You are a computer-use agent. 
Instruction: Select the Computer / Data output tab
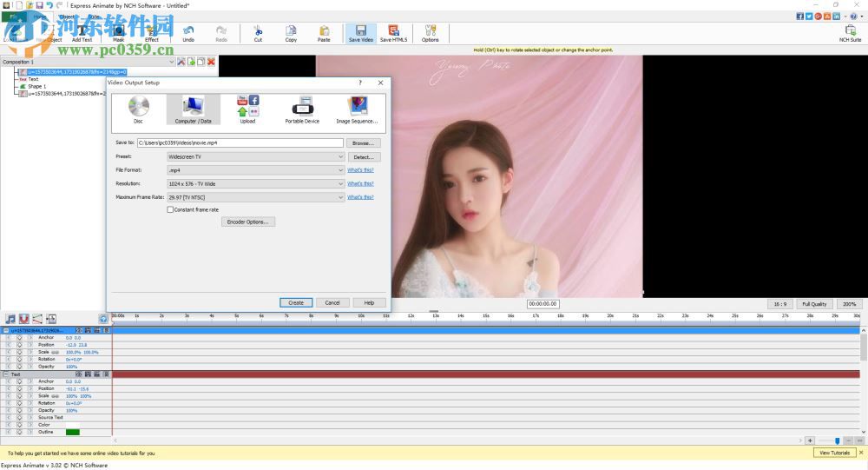click(x=194, y=109)
